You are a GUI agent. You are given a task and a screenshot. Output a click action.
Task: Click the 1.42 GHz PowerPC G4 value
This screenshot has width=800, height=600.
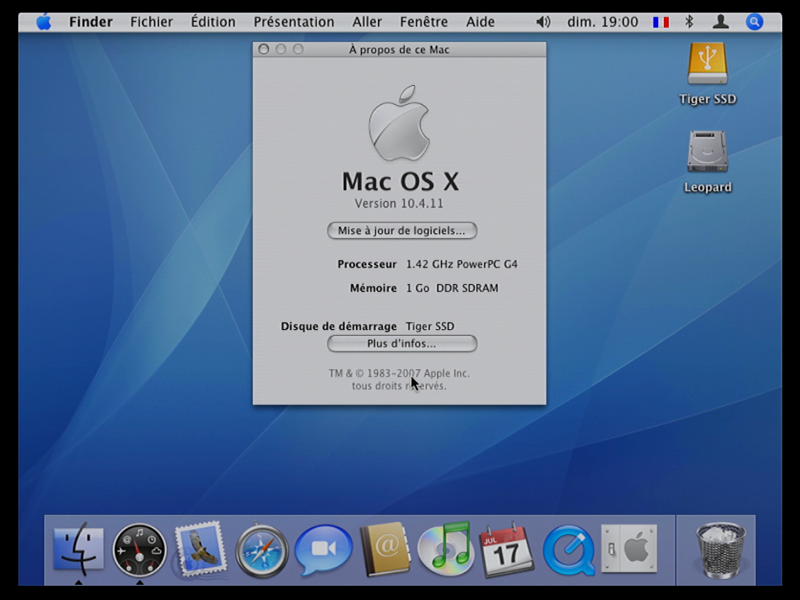coord(462,264)
